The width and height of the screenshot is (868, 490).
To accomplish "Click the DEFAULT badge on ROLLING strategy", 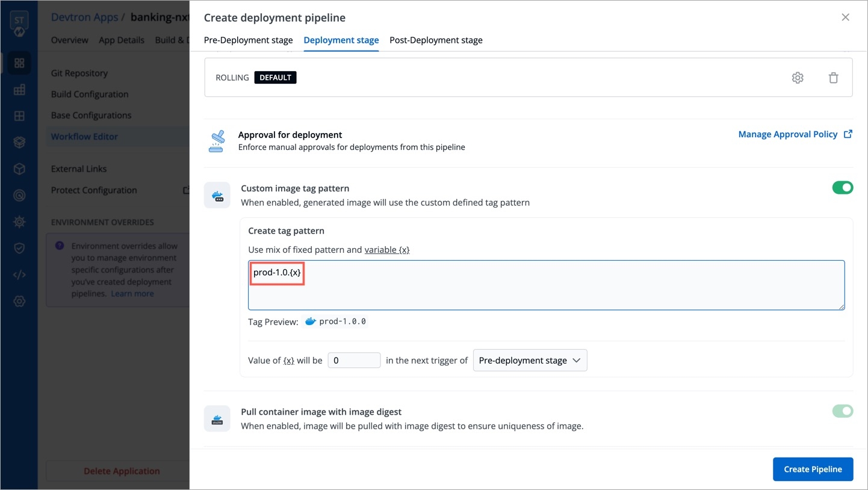I will point(275,78).
